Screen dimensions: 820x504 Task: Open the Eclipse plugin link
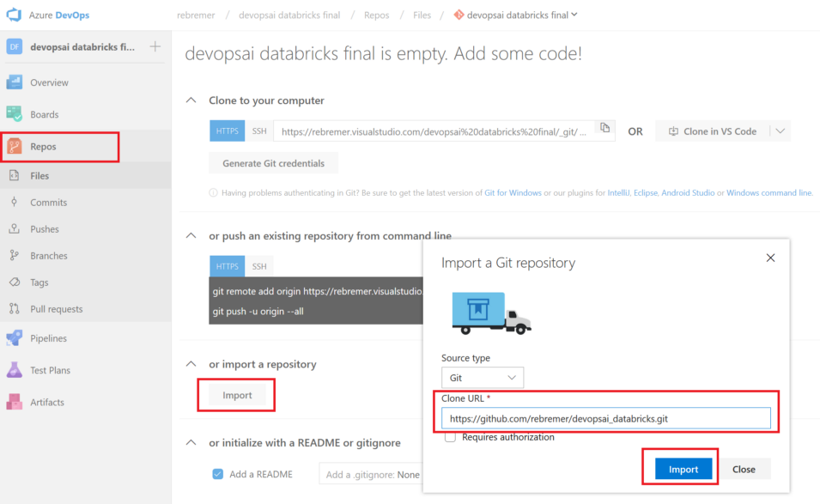(646, 193)
